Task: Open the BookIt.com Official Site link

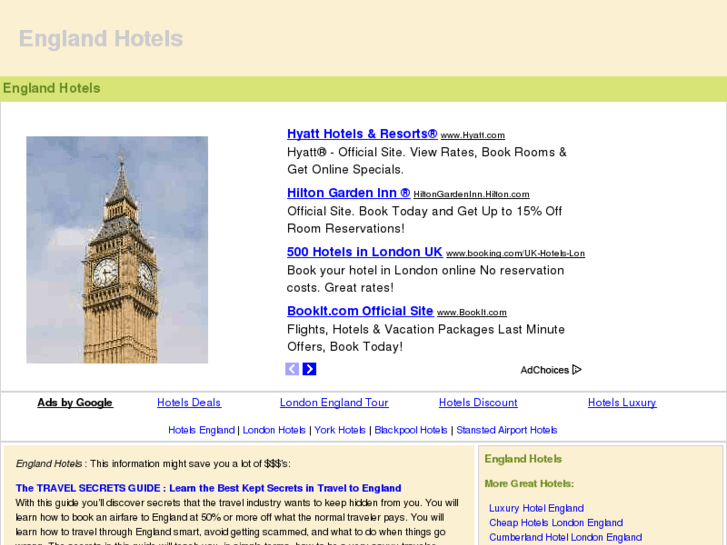Action: point(360,311)
